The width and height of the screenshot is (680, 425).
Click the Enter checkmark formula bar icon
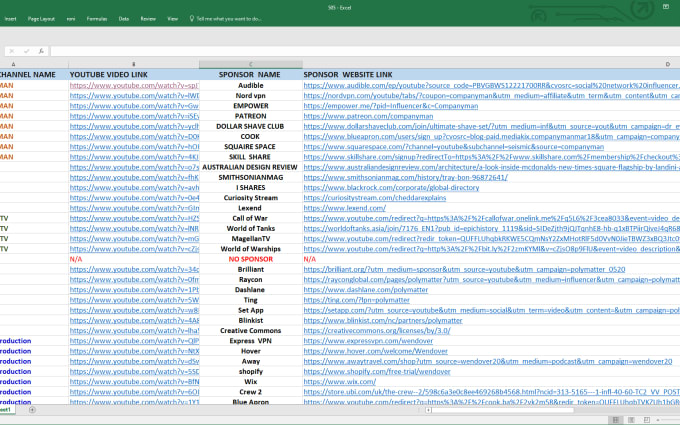pos(26,51)
